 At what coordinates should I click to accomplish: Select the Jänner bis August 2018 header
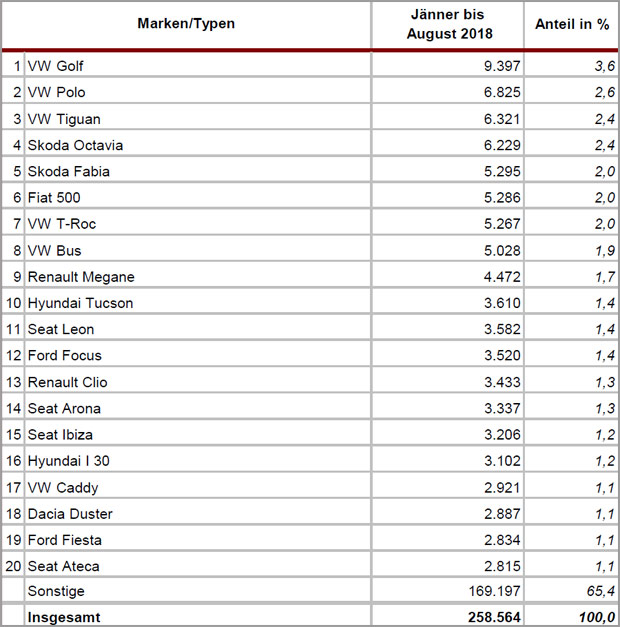(449, 24)
